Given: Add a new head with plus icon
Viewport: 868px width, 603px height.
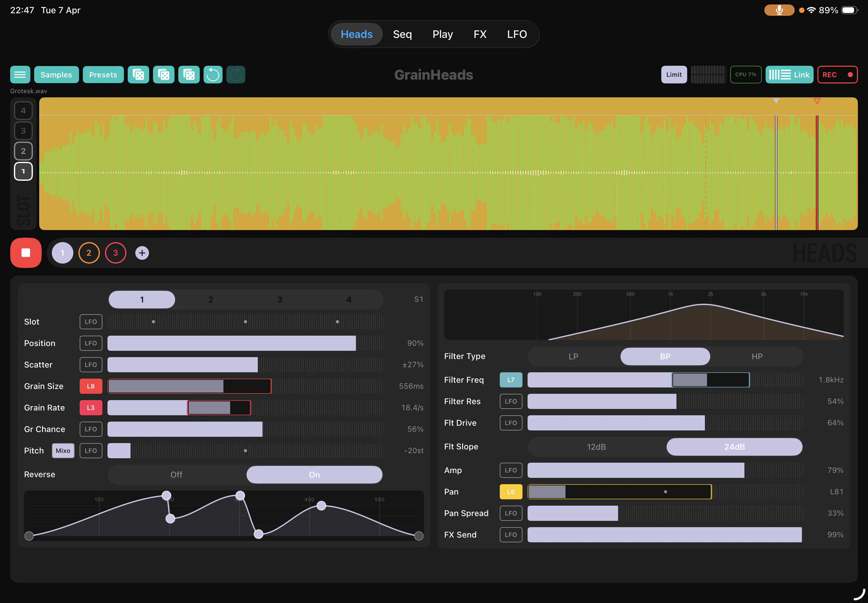Looking at the screenshot, I should pos(142,253).
